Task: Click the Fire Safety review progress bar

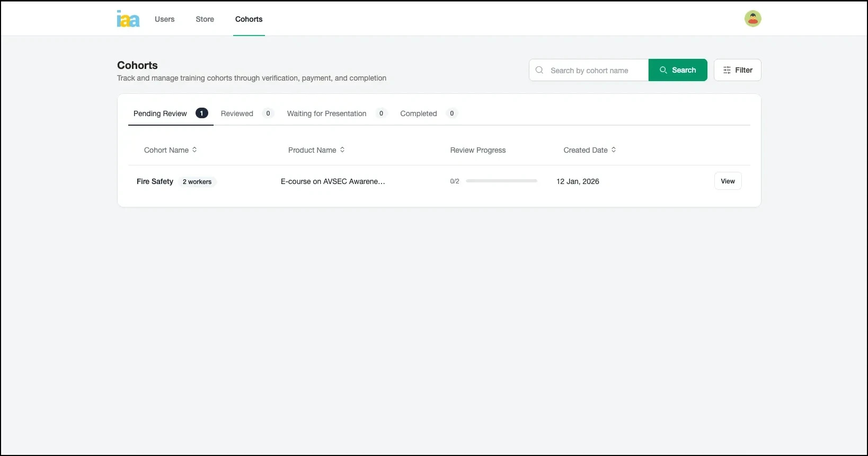Action: [x=501, y=181]
